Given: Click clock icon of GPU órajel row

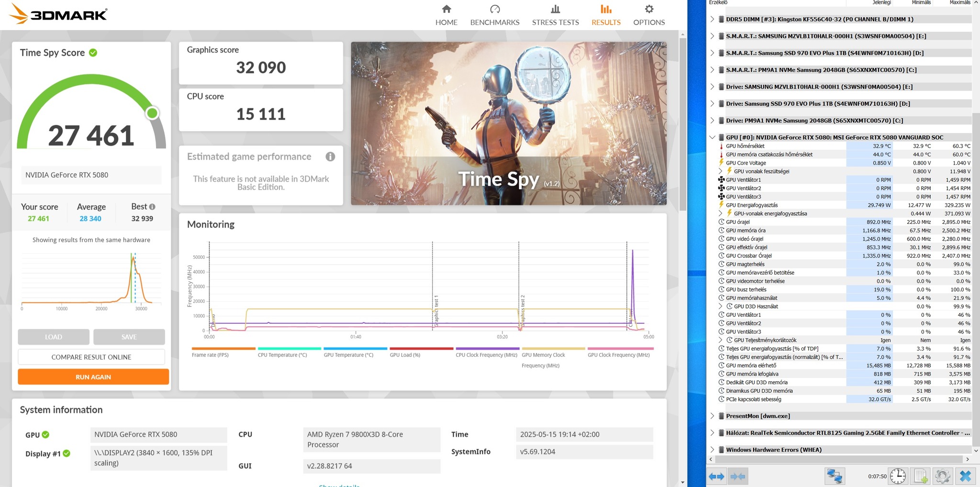Looking at the screenshot, I should [721, 222].
